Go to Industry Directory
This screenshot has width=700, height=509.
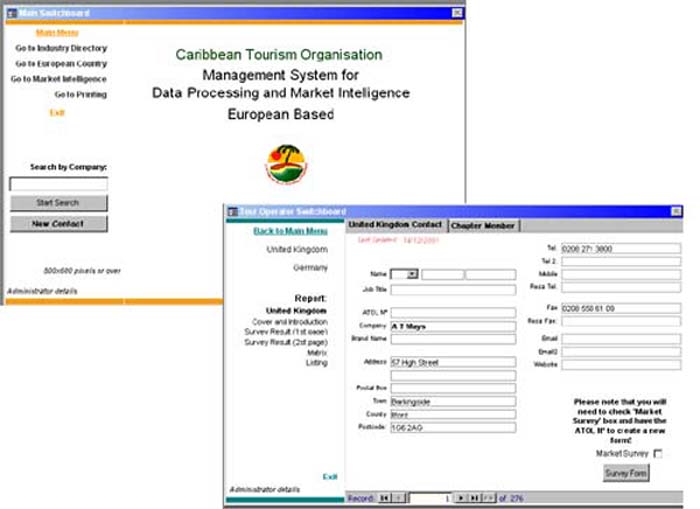click(x=61, y=48)
